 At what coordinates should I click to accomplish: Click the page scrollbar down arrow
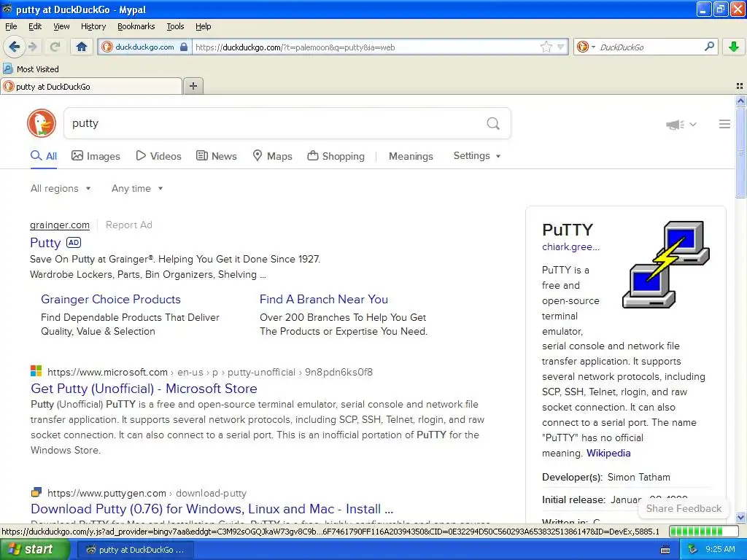(x=740, y=517)
